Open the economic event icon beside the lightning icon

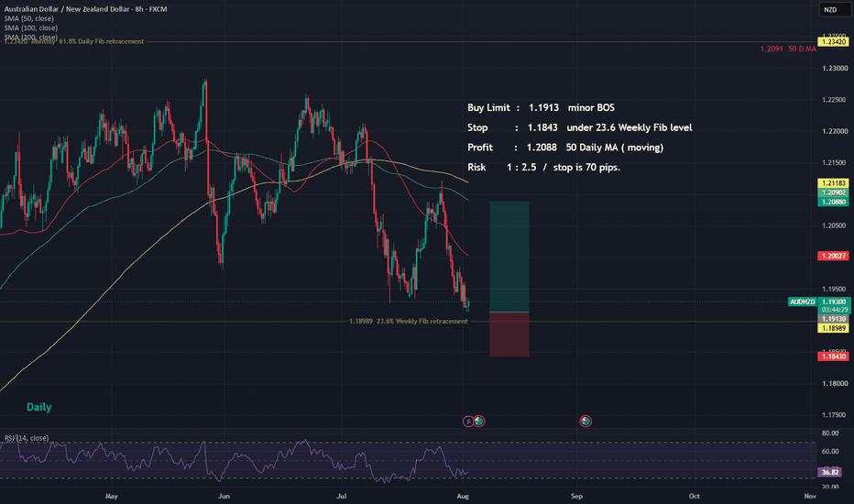(478, 422)
